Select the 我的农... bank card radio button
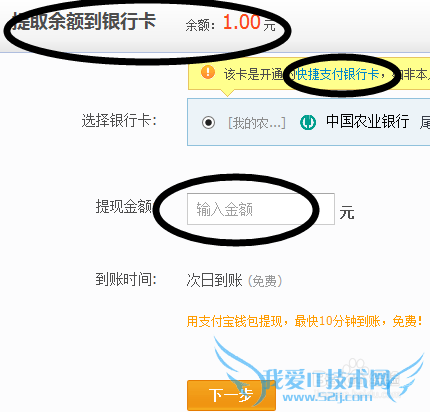The height and width of the screenshot is (412, 430). pyautogui.click(x=208, y=122)
